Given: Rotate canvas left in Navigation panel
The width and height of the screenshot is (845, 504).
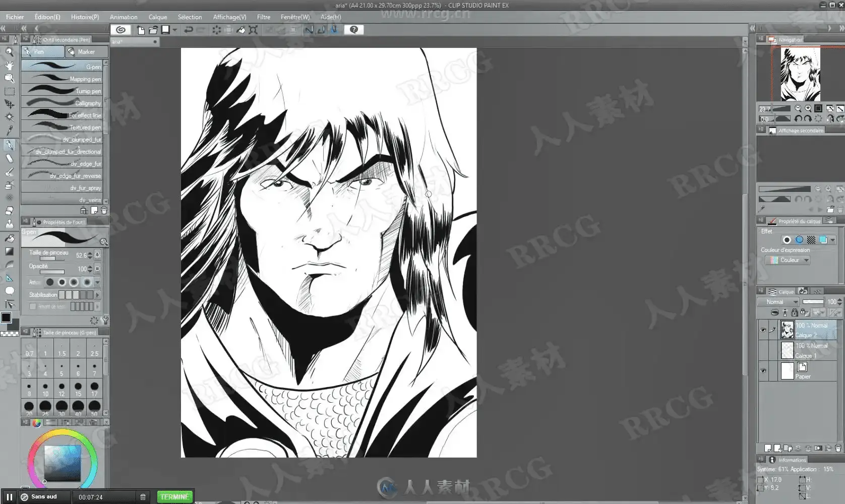Looking at the screenshot, I should pos(798,119).
